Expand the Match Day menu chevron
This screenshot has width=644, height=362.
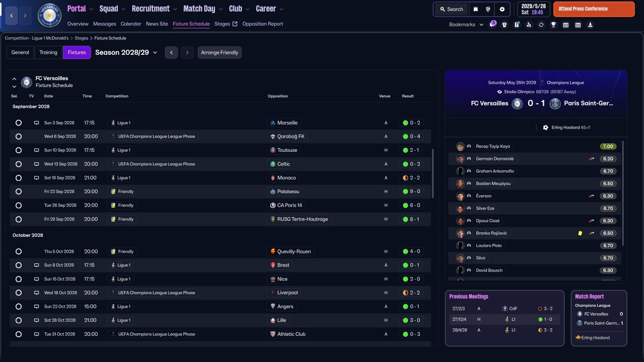(x=220, y=9)
